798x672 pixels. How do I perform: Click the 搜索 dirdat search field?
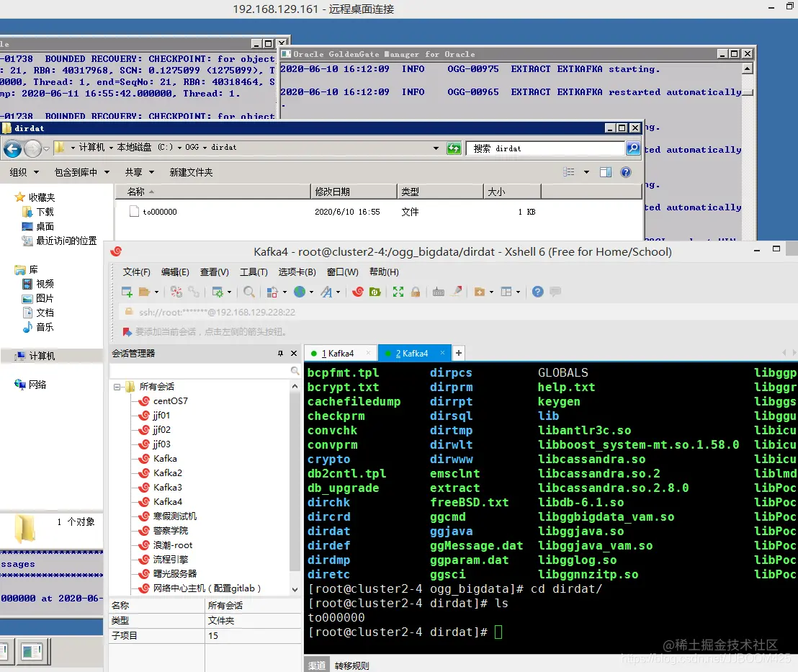point(544,148)
